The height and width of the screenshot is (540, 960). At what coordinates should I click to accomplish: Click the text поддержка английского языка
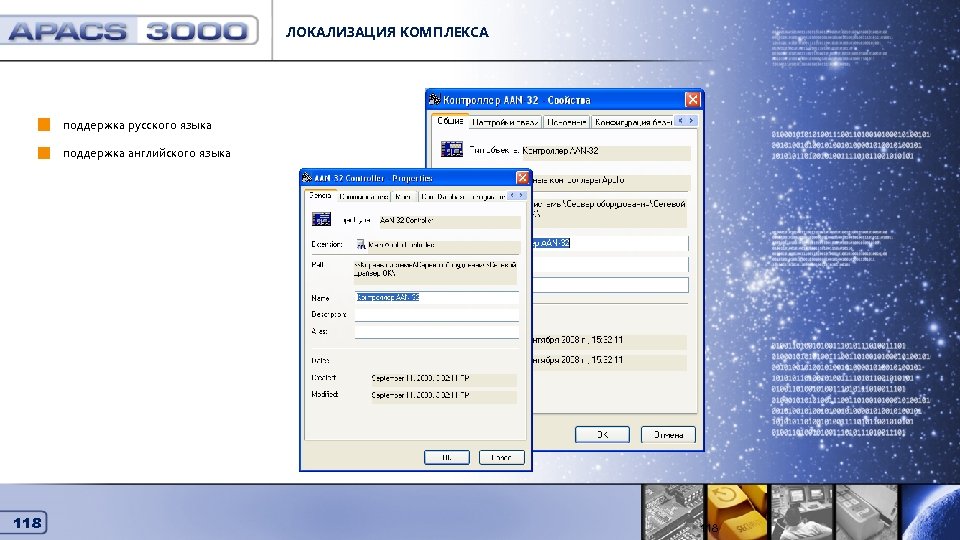coord(147,153)
